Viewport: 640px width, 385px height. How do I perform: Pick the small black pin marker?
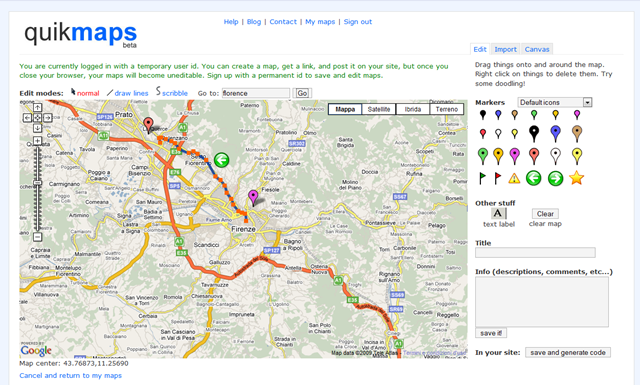[x=483, y=115]
